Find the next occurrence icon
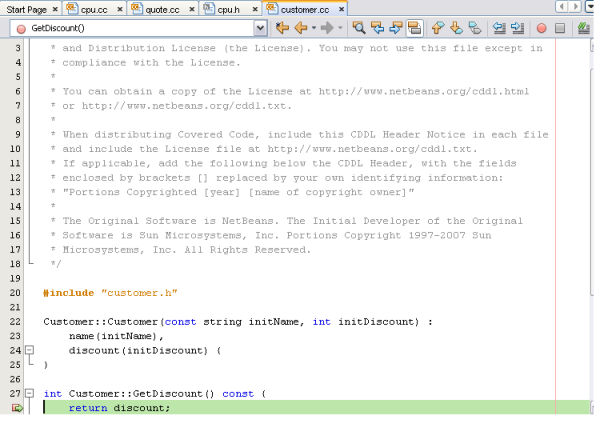The image size is (600, 424). 396,28
